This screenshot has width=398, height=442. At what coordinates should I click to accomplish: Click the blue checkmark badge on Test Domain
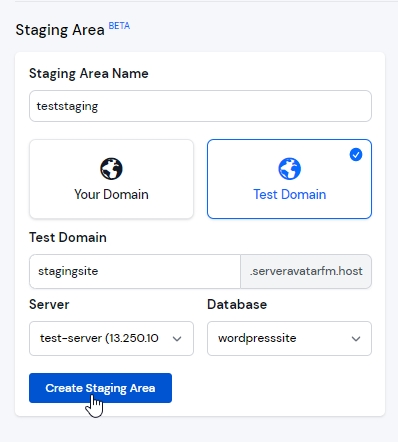pos(356,155)
